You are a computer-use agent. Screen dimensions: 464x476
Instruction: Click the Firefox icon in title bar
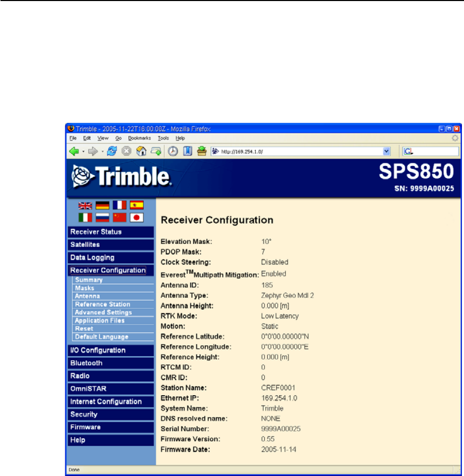click(71, 129)
